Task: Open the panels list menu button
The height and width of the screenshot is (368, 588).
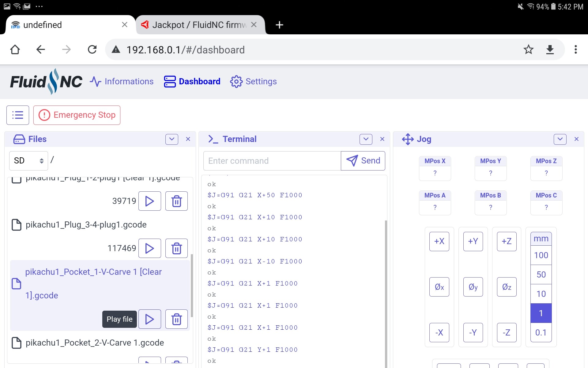Action: click(x=18, y=115)
